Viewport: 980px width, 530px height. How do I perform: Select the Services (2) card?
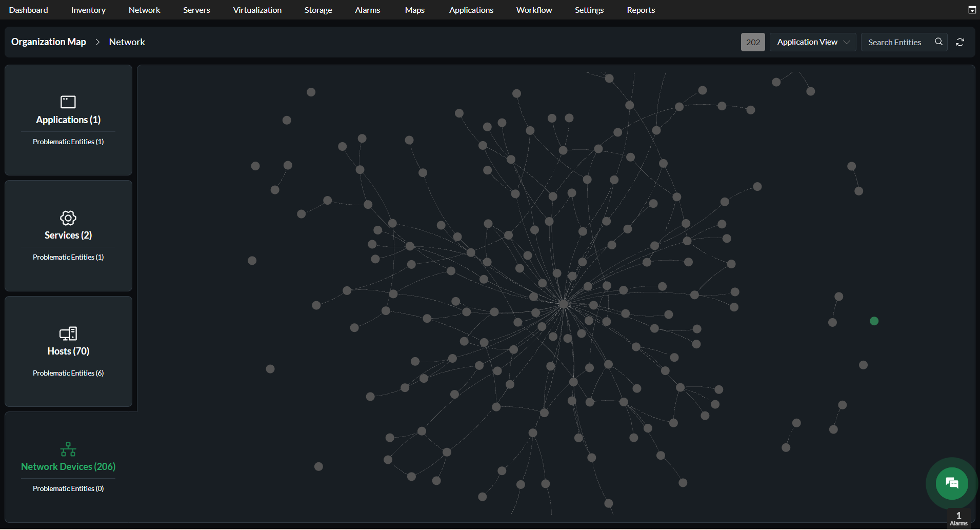[x=68, y=235]
